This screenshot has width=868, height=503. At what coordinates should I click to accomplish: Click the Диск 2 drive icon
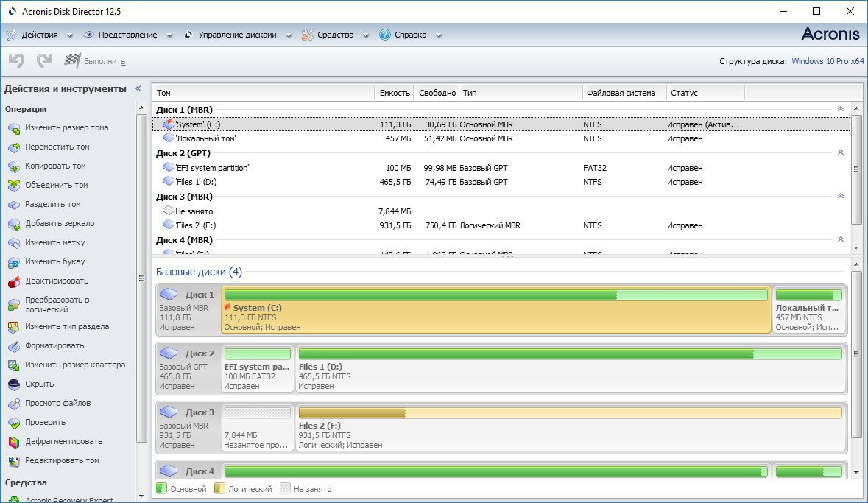169,353
